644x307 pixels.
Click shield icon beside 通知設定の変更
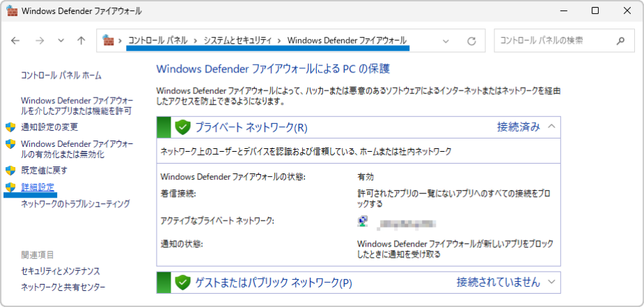10,127
